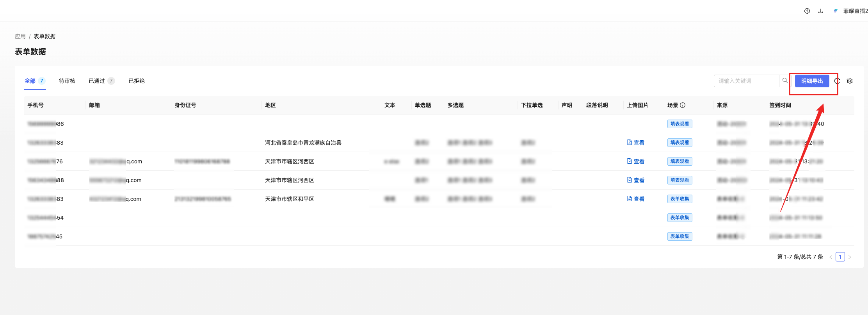
Task: Click the info icon beside 场景
Action: click(x=683, y=105)
